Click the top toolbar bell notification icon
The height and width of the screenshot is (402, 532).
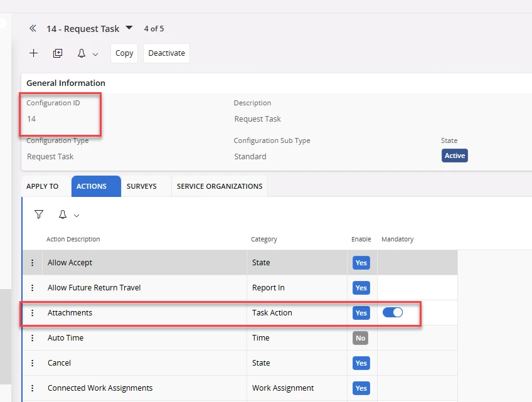(82, 53)
